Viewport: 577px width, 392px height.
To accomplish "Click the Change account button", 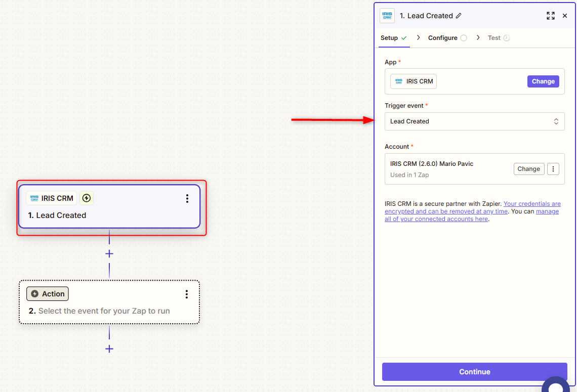I will tap(528, 169).
